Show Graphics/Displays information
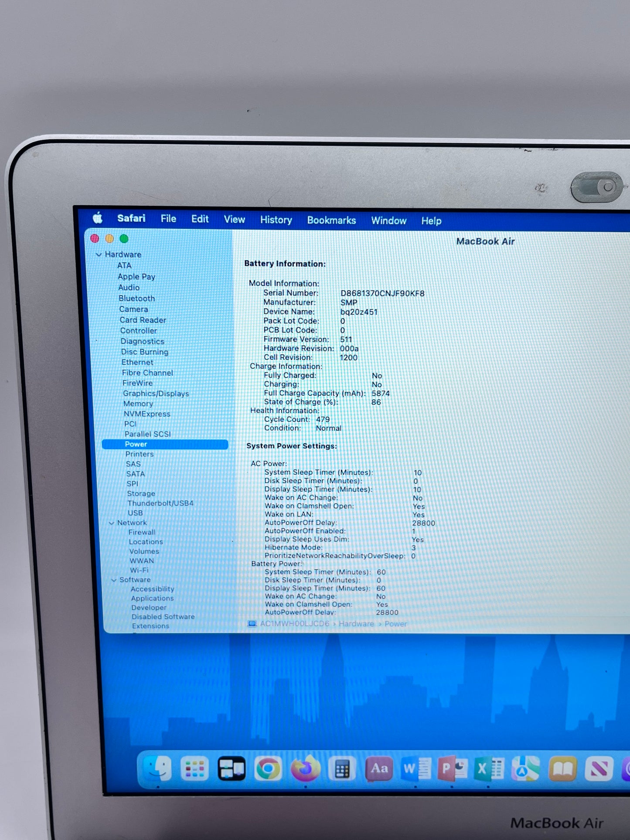The width and height of the screenshot is (630, 840). 156,394
